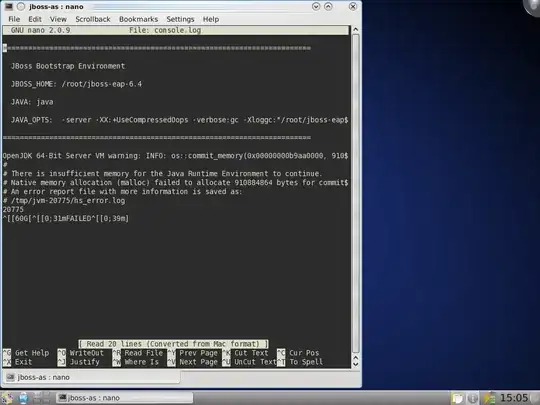The width and height of the screenshot is (540, 405).
Task: Close the jboss-as nano window
Action: [x=353, y=7]
